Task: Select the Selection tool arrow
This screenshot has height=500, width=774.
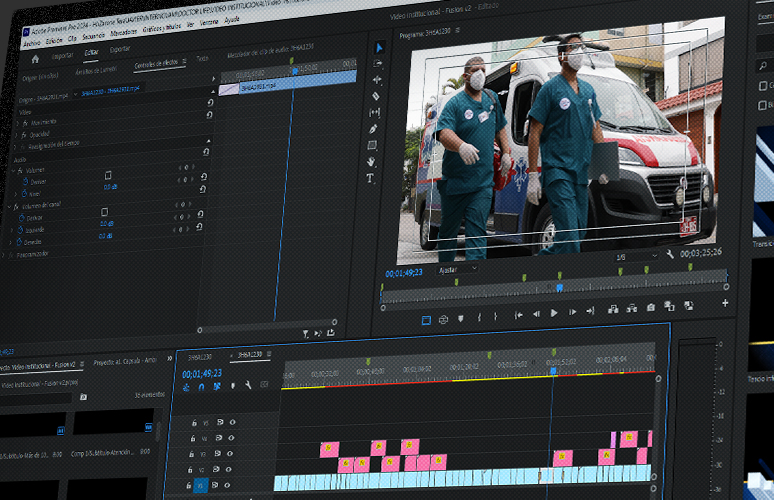Action: [379, 48]
